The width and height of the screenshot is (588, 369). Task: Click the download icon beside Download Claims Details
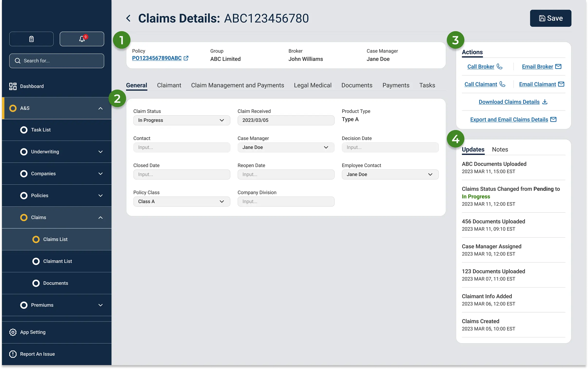coord(545,102)
